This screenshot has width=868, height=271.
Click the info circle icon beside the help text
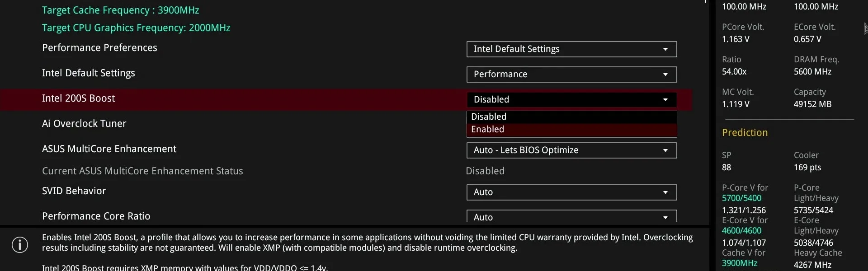coord(20,245)
